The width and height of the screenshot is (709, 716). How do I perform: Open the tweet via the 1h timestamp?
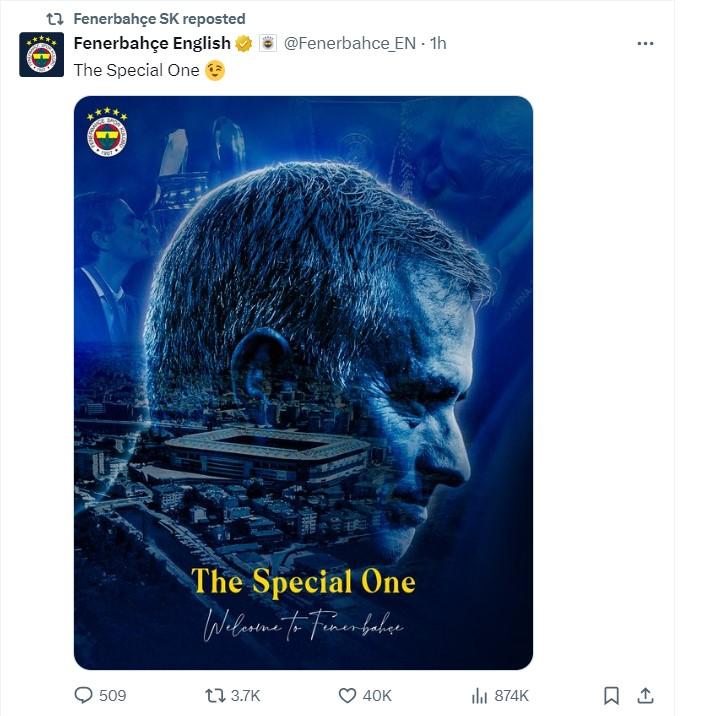(438, 44)
